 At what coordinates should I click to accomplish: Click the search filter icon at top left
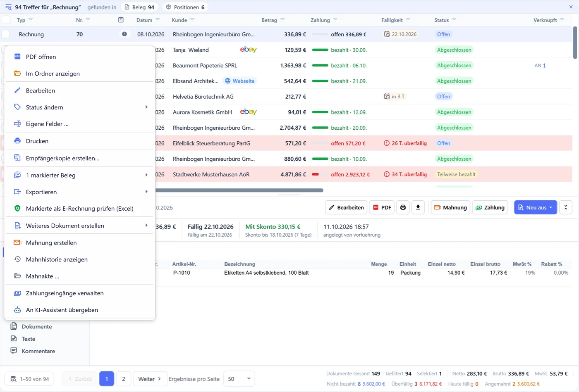click(x=8, y=7)
